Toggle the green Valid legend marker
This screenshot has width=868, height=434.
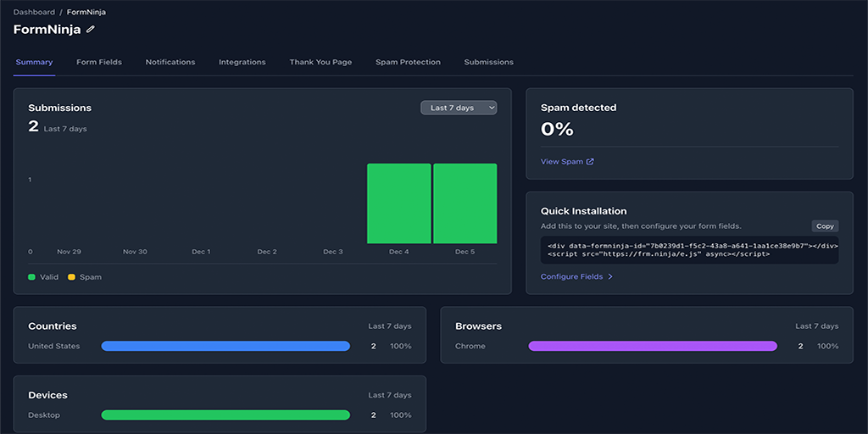click(32, 277)
